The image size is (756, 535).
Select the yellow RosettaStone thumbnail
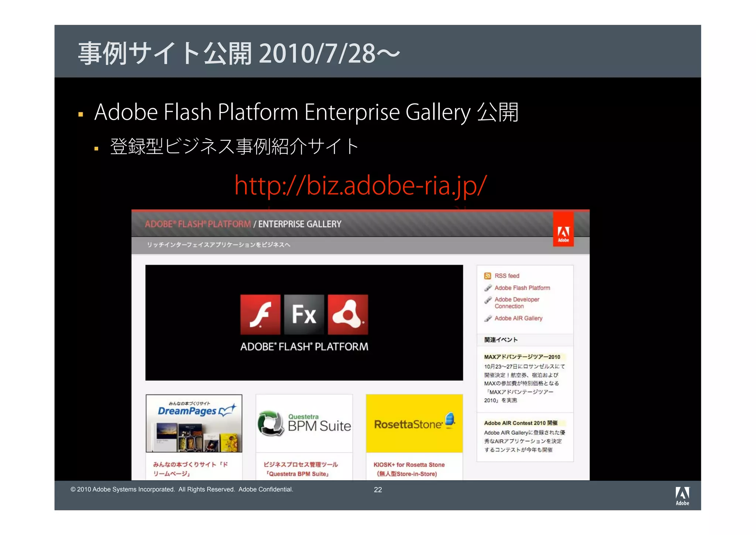(x=414, y=423)
